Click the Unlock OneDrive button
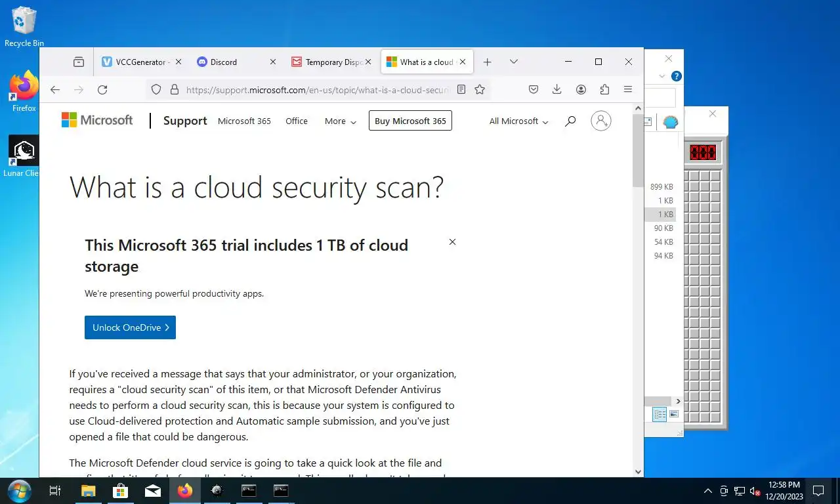 (x=130, y=327)
